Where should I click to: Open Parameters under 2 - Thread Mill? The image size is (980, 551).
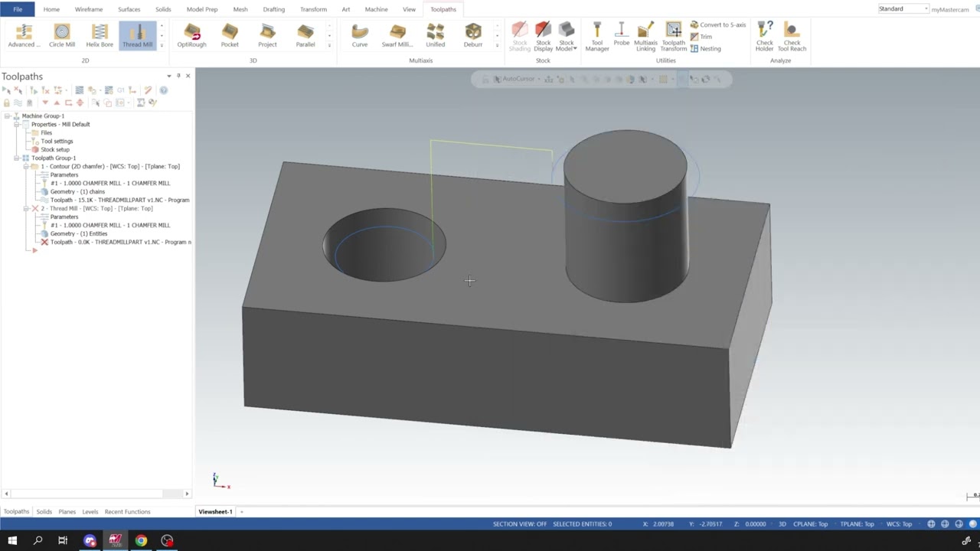coord(64,217)
